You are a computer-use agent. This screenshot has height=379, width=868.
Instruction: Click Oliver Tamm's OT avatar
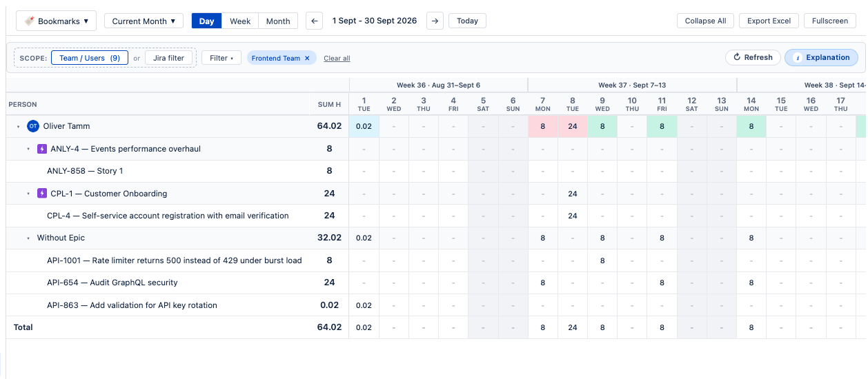pyautogui.click(x=32, y=126)
